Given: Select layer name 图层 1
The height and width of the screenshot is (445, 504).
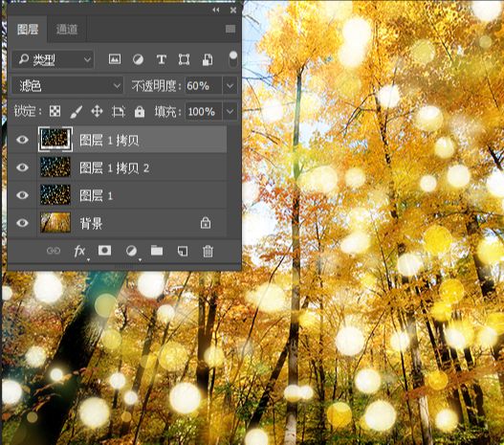Looking at the screenshot, I should [x=96, y=195].
